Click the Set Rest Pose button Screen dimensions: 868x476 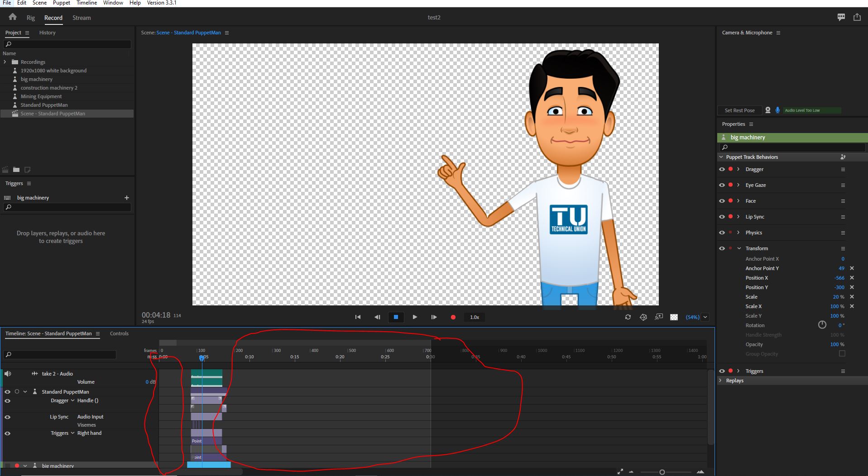(739, 110)
